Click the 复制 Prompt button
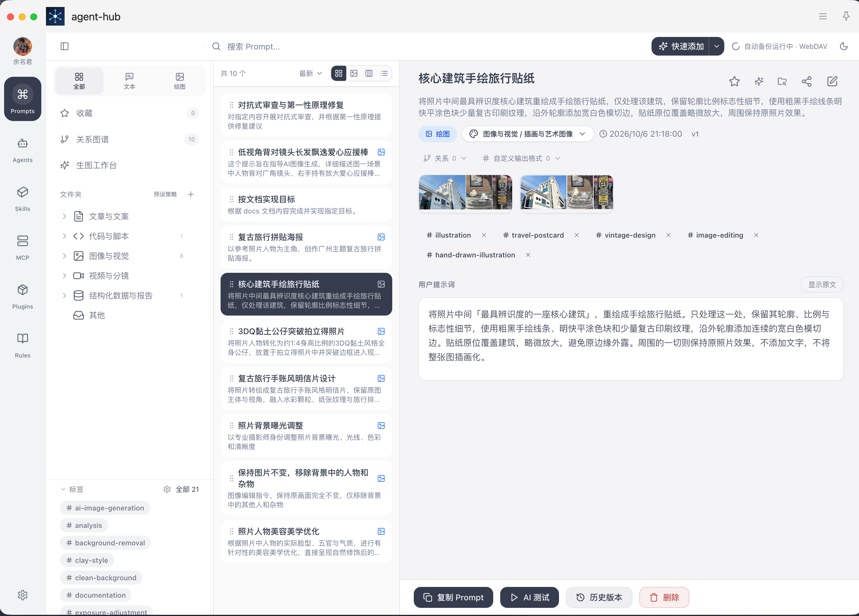 [453, 597]
